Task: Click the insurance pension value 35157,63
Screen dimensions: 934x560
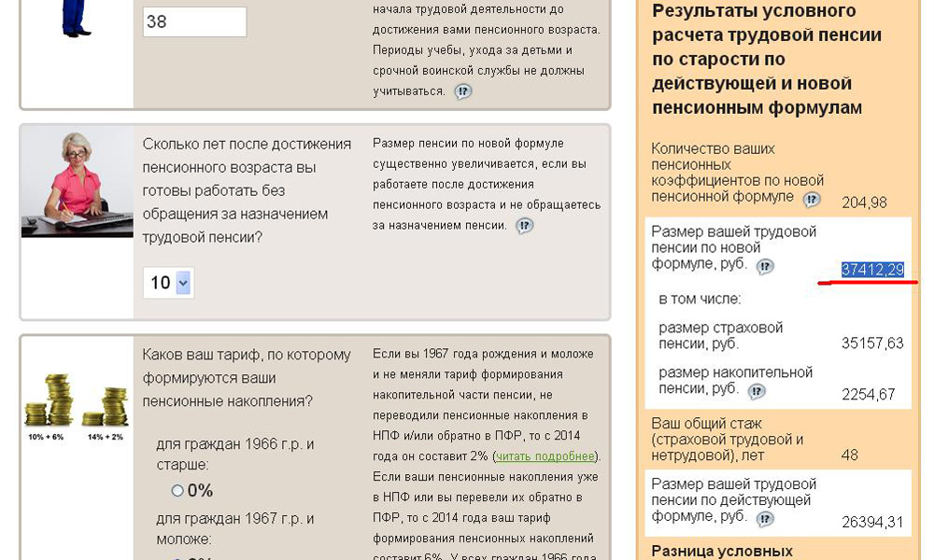Action: coord(872,343)
